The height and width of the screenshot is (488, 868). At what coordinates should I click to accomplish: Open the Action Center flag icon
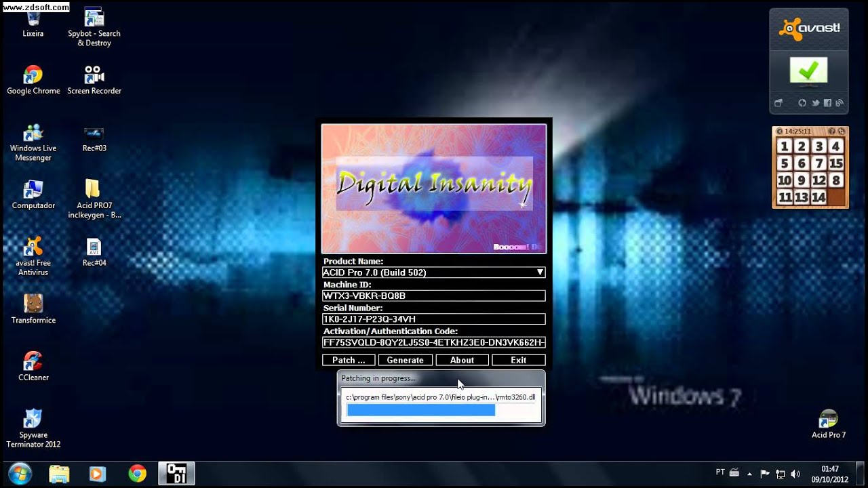(765, 473)
